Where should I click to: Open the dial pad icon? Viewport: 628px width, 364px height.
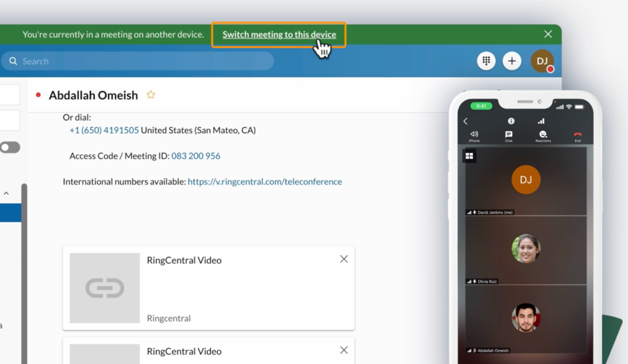pyautogui.click(x=486, y=61)
